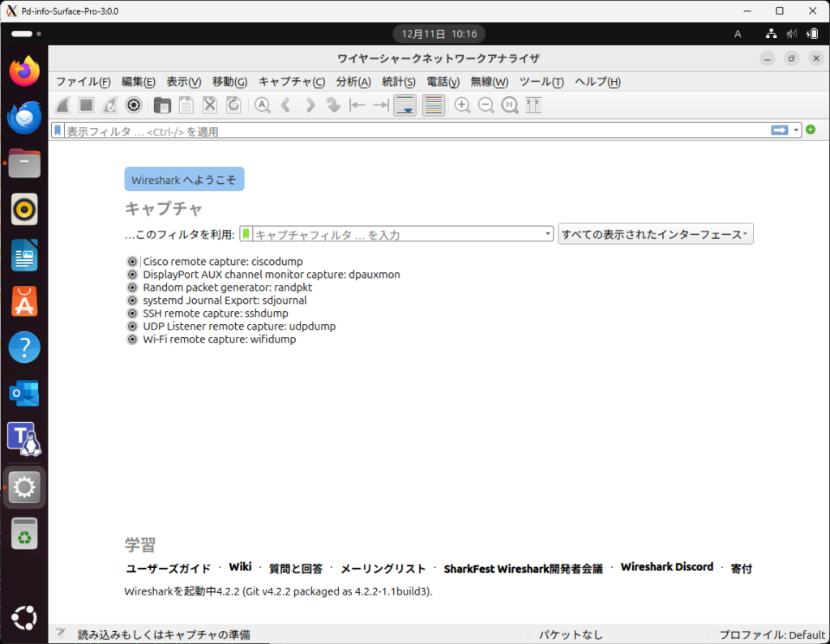Expand the display filter history dropdown arrow
Image resolution: width=830 pixels, height=644 pixels.
click(x=797, y=130)
